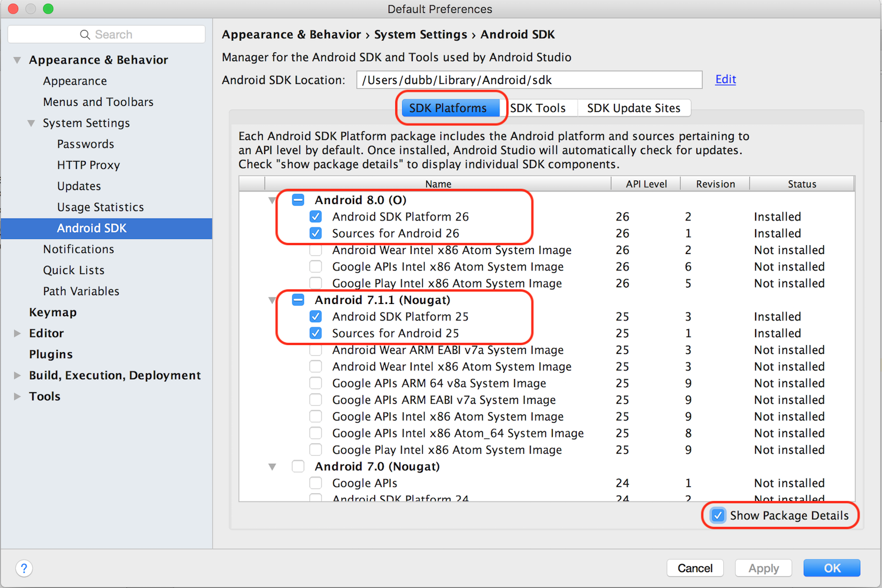Collapse Appearance & Behavior in sidebar
The image size is (882, 588).
(x=17, y=60)
